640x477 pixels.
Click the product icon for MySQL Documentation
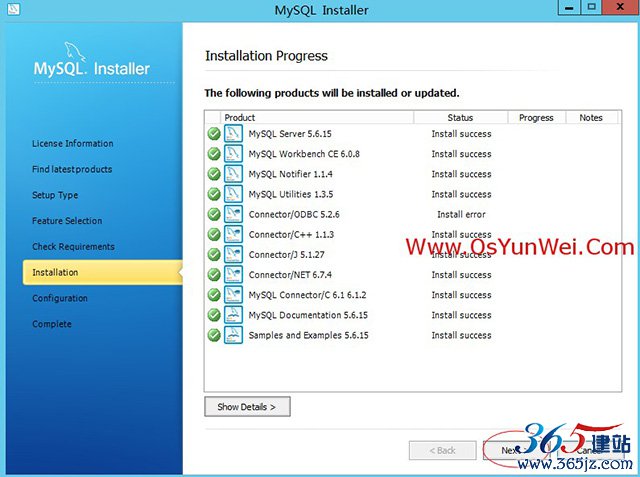[233, 315]
